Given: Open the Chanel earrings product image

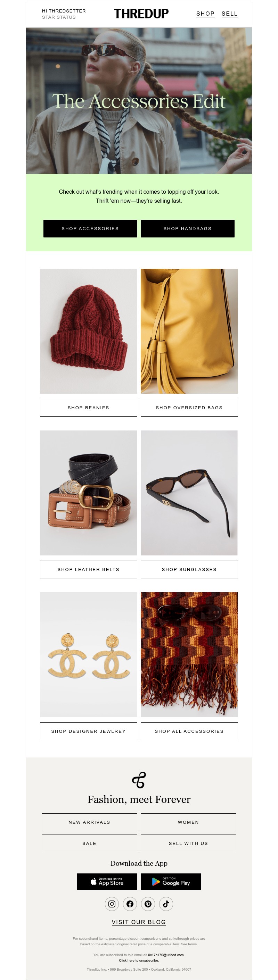Looking at the screenshot, I should click(88, 654).
